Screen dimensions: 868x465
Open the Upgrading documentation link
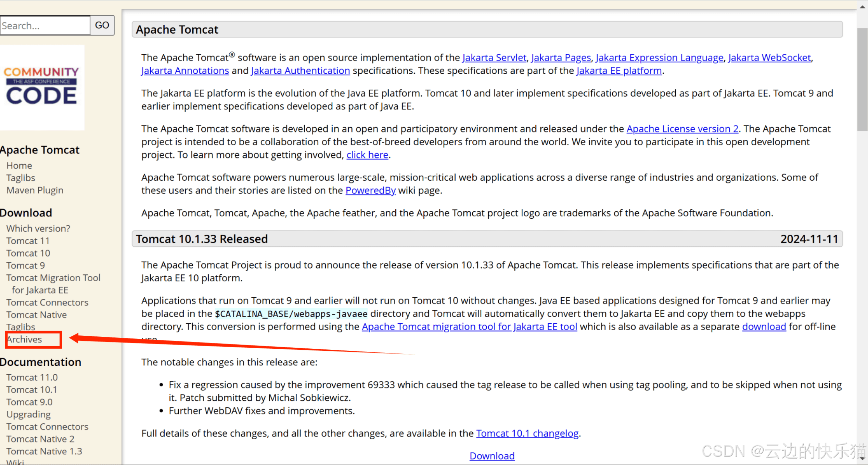pos(29,414)
